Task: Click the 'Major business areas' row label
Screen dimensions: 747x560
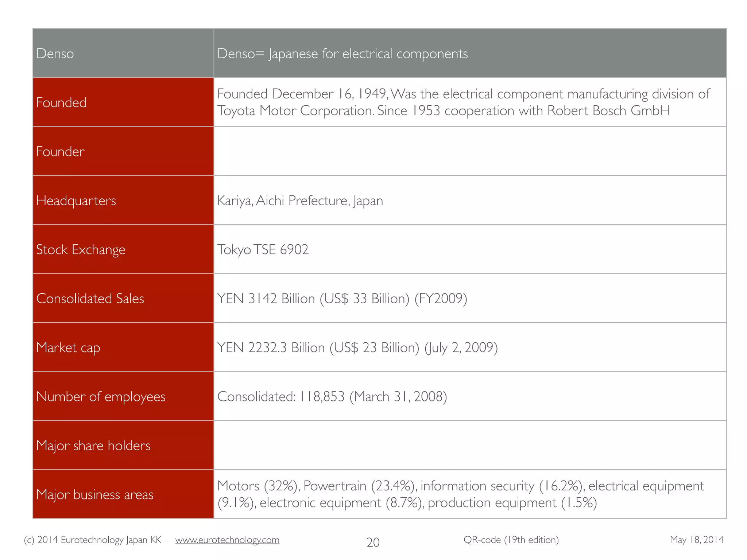Action: (123, 494)
